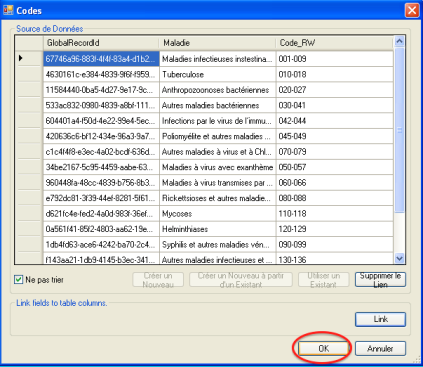Click the Maladie column header
423x367 pixels.
coord(218,43)
